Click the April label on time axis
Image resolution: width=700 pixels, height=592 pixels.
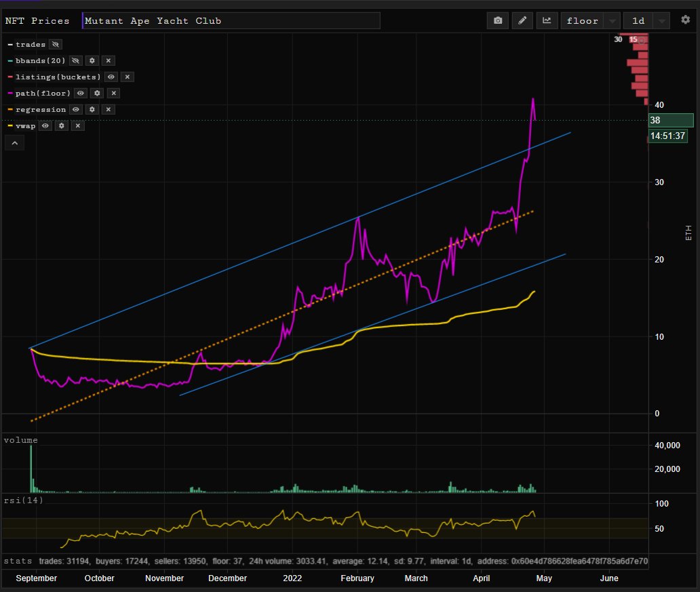[482, 578]
